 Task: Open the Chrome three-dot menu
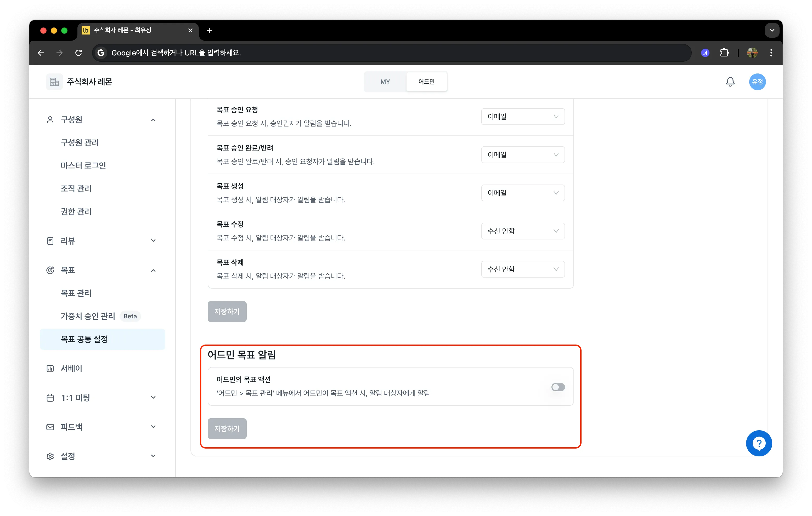tap(771, 53)
